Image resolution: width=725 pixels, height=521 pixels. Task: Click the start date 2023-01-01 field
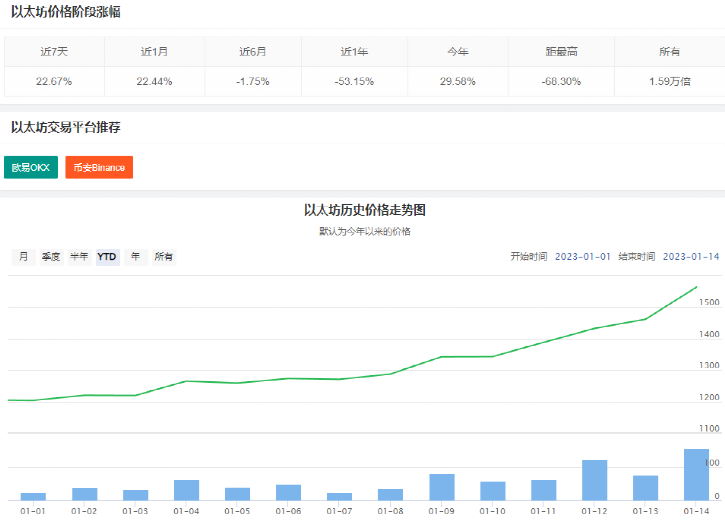pyautogui.click(x=582, y=257)
